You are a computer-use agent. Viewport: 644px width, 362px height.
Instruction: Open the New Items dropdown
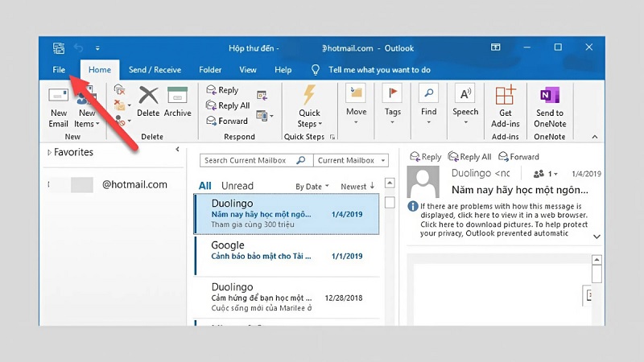[87, 108]
